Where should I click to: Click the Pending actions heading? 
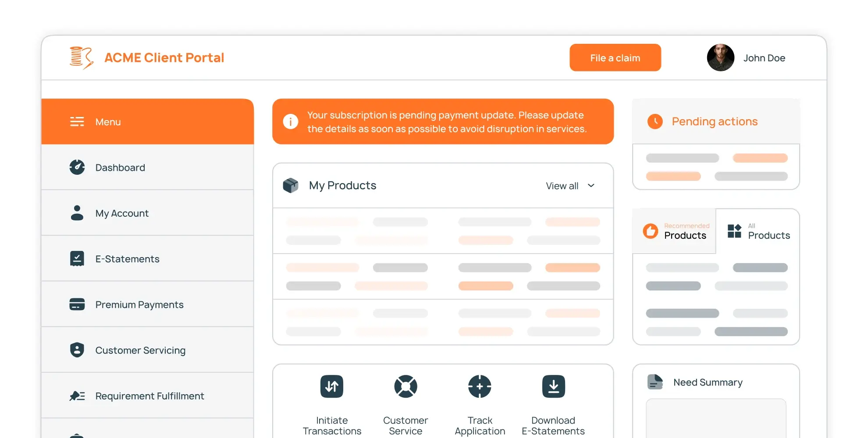(x=715, y=121)
